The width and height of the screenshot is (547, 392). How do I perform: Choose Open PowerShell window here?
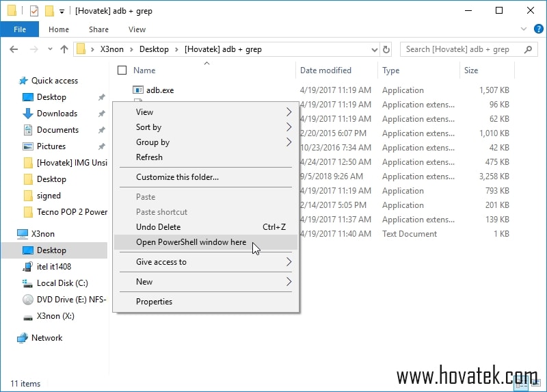pos(206,242)
